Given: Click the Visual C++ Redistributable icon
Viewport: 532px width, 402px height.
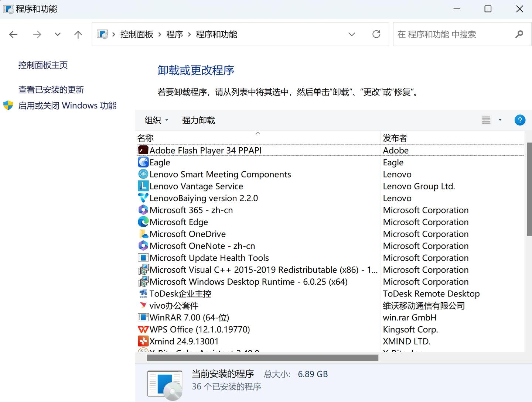Looking at the screenshot, I should (x=143, y=269).
